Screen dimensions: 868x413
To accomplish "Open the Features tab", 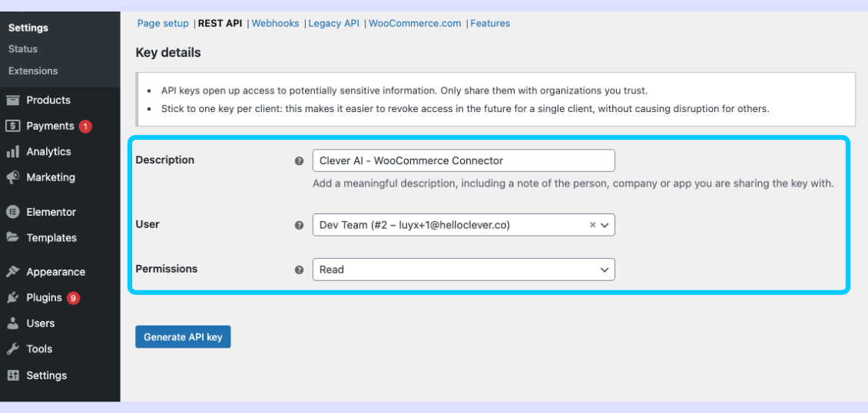I will [490, 23].
